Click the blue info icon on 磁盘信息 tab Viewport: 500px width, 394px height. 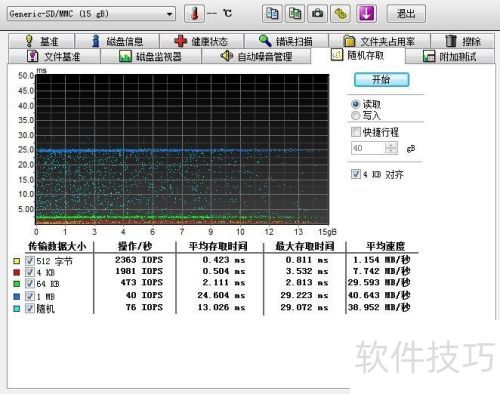pyautogui.click(x=96, y=41)
